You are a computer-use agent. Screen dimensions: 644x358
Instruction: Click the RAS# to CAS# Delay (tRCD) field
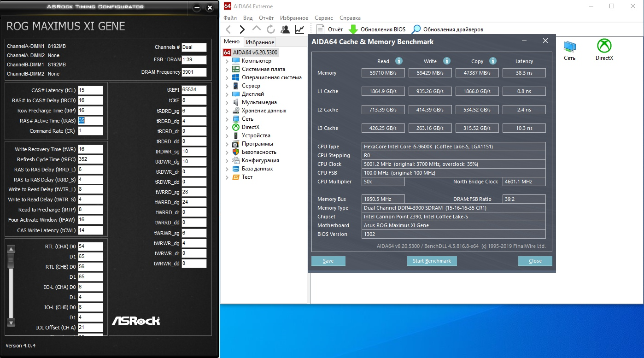click(x=90, y=100)
